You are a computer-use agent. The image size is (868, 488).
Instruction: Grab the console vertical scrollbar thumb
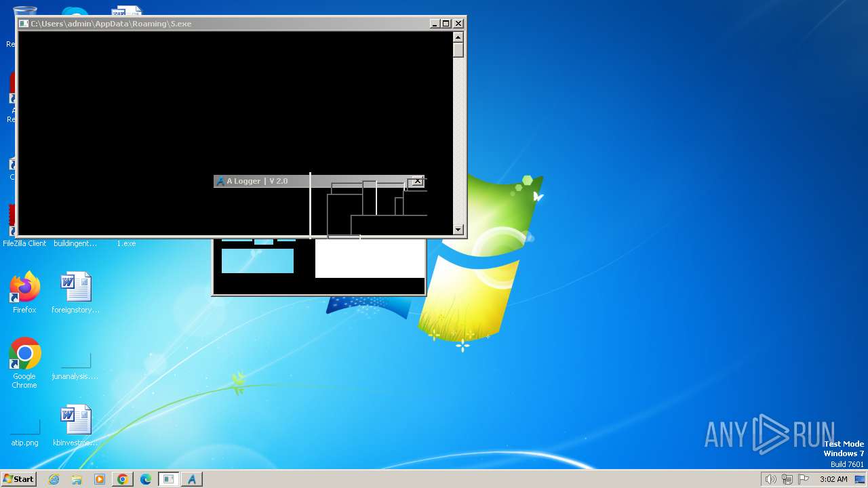click(x=458, y=50)
